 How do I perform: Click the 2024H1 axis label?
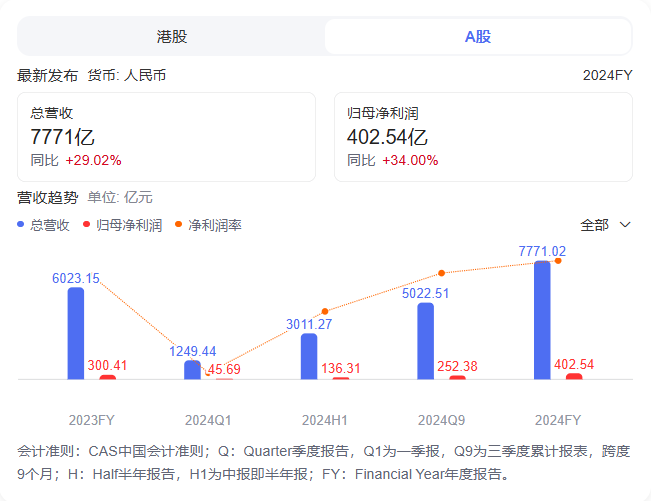pyautogui.click(x=325, y=420)
